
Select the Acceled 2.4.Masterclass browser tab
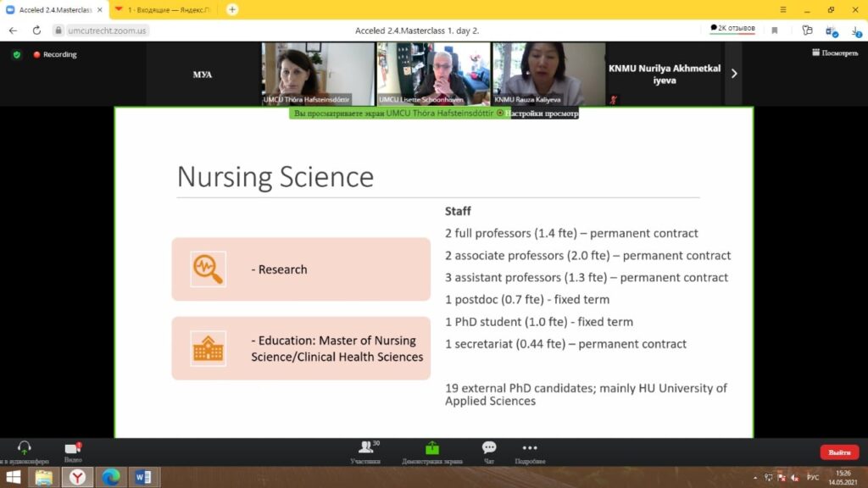click(x=53, y=9)
